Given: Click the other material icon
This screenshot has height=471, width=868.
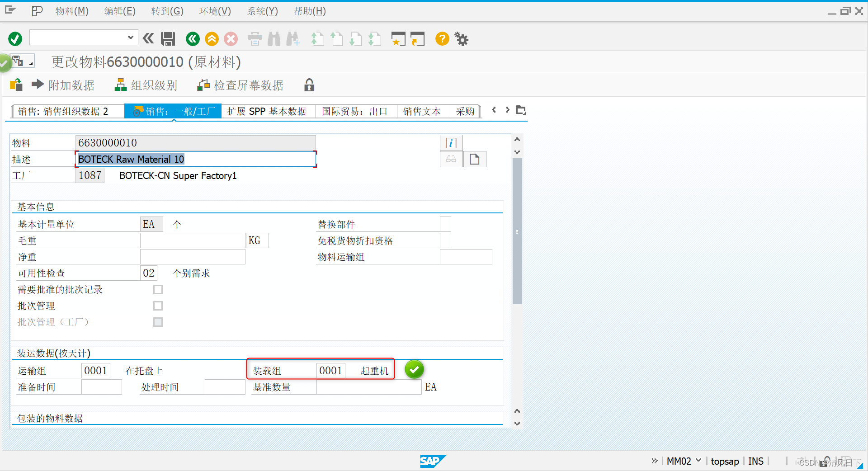Looking at the screenshot, I should [16, 85].
